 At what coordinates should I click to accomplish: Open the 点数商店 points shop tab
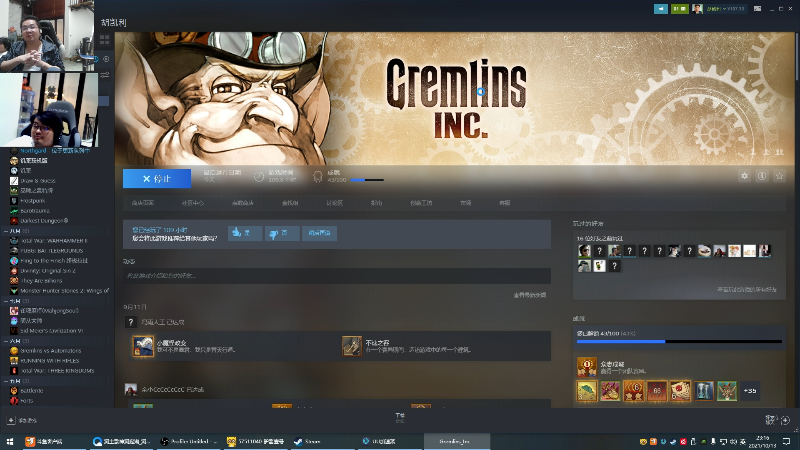242,203
